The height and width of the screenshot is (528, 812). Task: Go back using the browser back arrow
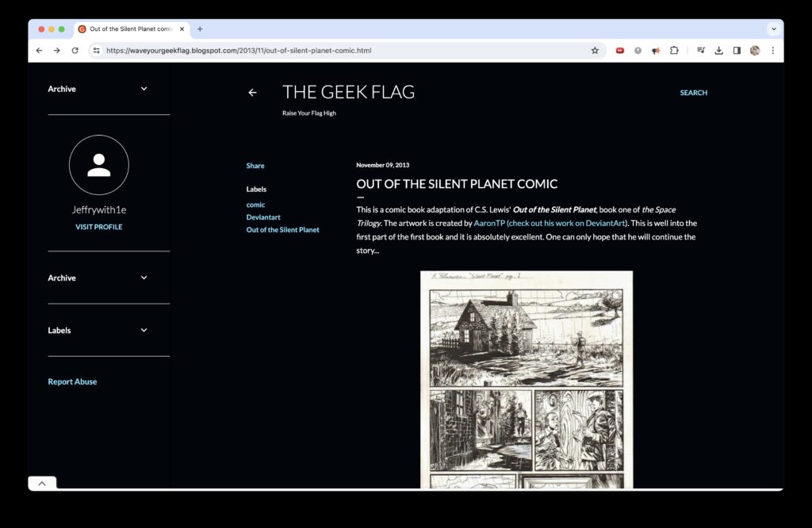point(40,50)
